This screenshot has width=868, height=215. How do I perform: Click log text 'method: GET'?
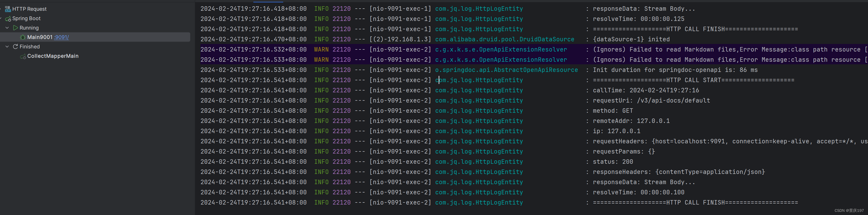[613, 111]
